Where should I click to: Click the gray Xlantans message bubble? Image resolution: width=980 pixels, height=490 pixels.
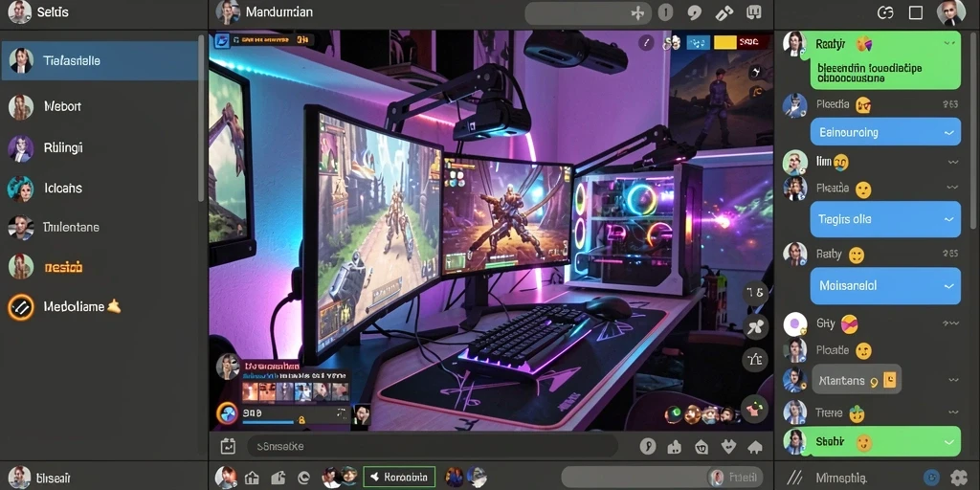pyautogui.click(x=857, y=379)
